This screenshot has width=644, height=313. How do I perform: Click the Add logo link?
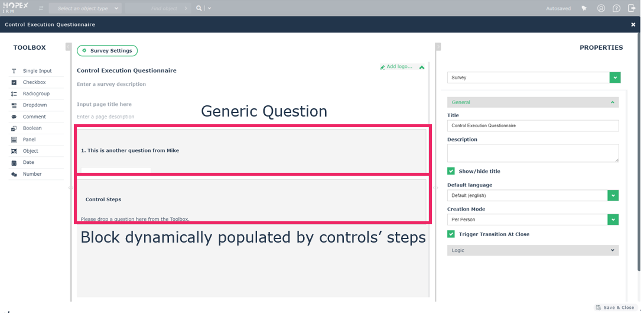pyautogui.click(x=396, y=67)
